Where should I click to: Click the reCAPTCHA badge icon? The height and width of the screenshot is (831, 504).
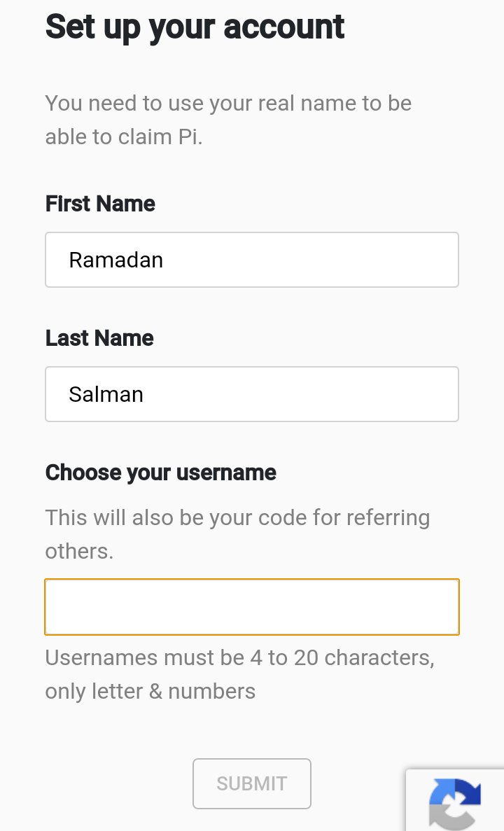tap(455, 802)
